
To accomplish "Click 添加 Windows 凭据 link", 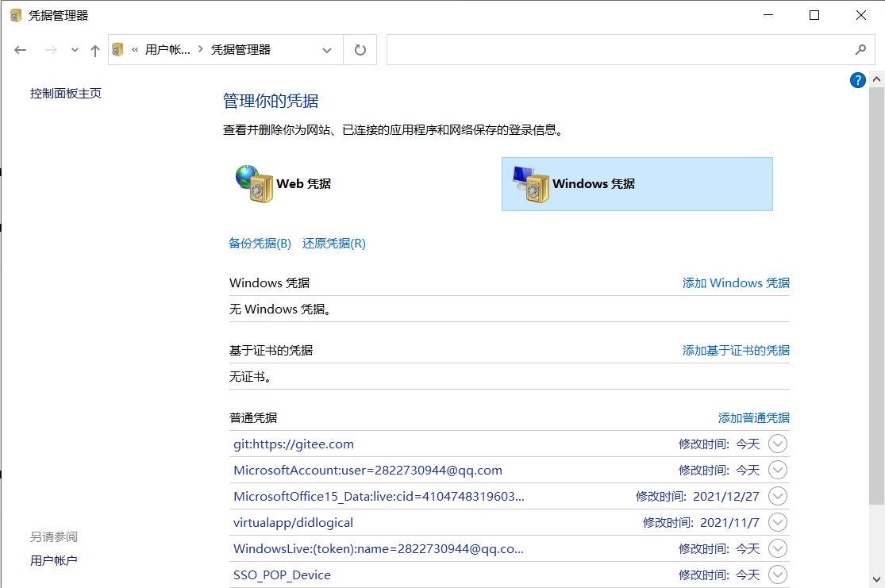I will (x=736, y=282).
